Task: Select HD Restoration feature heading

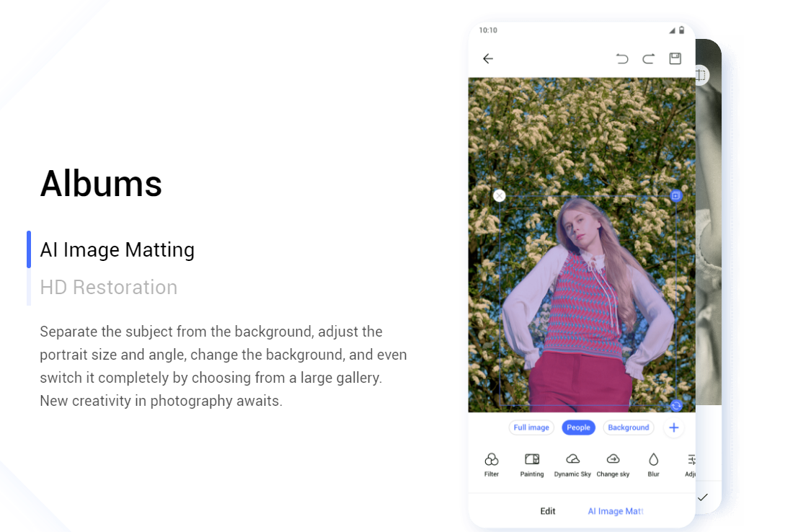Action: 108,287
